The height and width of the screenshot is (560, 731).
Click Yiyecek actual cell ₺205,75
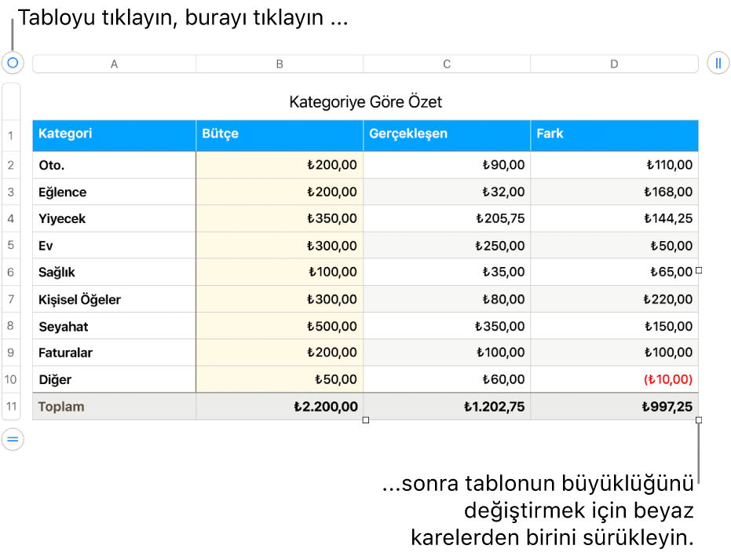447,218
